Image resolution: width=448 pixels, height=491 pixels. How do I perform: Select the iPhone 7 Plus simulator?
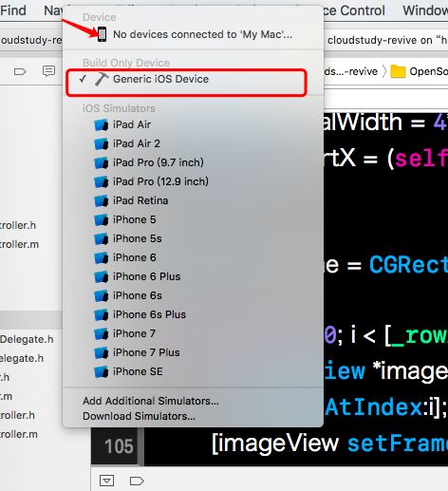pyautogui.click(x=193, y=352)
